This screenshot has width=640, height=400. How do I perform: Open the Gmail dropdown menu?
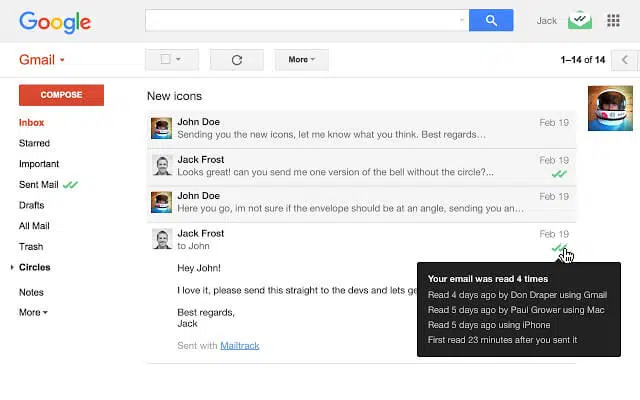(x=42, y=60)
